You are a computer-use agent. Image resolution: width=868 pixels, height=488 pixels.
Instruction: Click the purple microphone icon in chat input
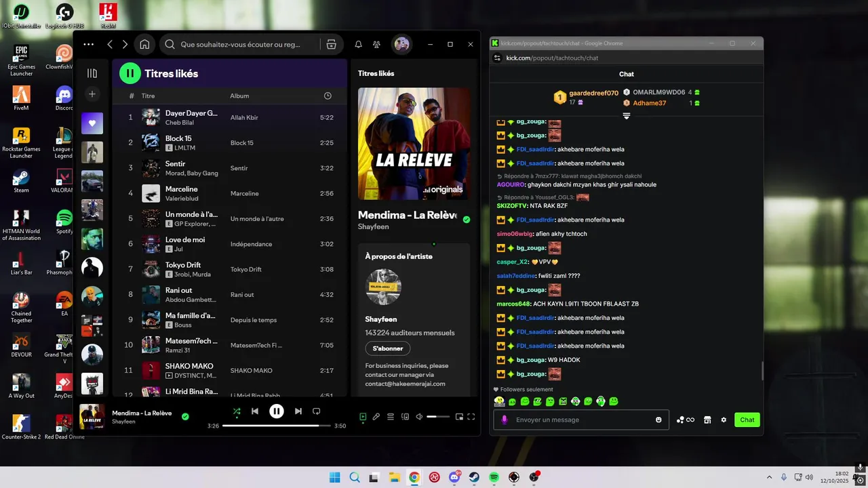(x=504, y=420)
